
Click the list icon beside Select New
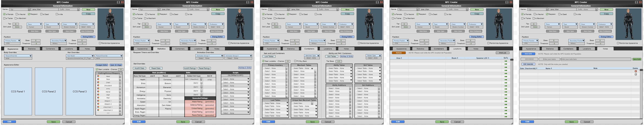312,103
